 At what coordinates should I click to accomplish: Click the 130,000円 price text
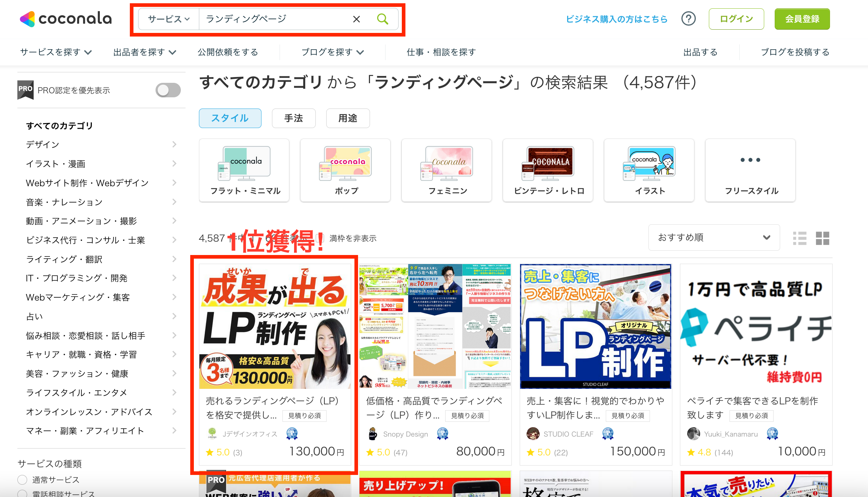point(316,451)
